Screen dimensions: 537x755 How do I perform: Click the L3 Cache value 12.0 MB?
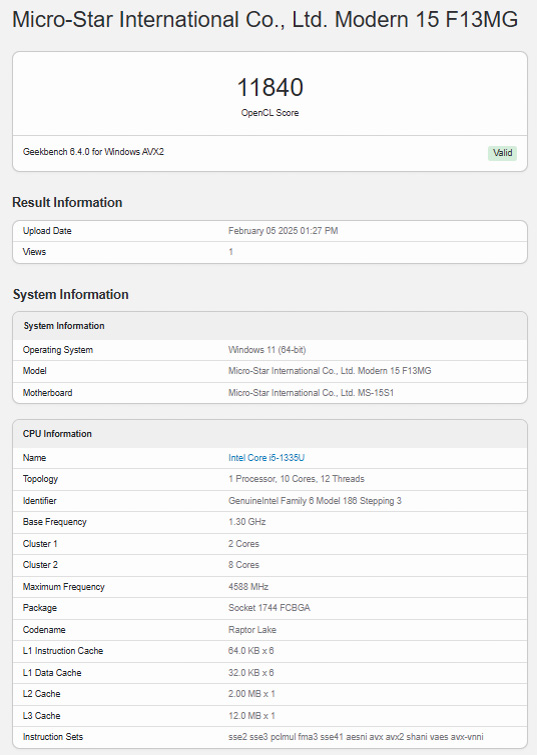[251, 716]
